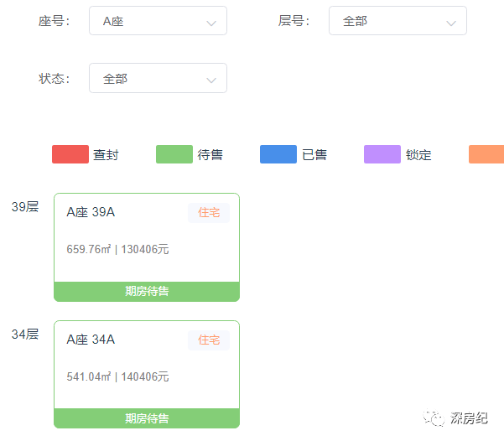Click the 住宅 tag on unit 39A
Viewport: 504px width, 441px height.
coord(209,213)
